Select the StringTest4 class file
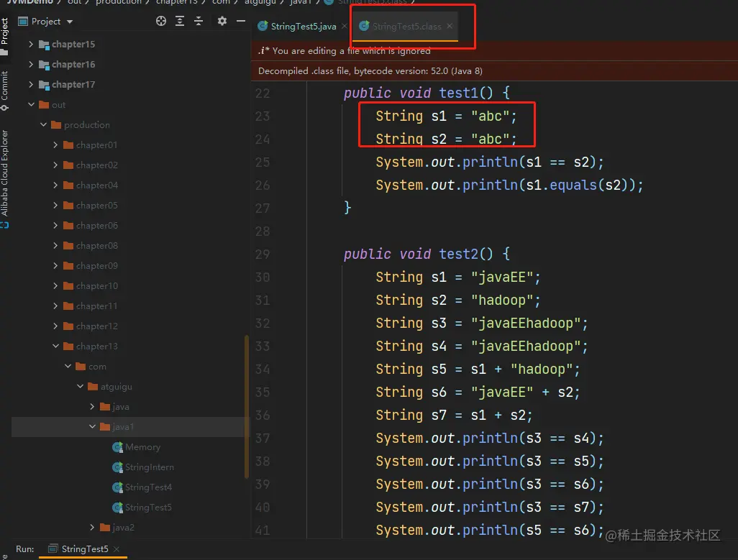 click(148, 487)
